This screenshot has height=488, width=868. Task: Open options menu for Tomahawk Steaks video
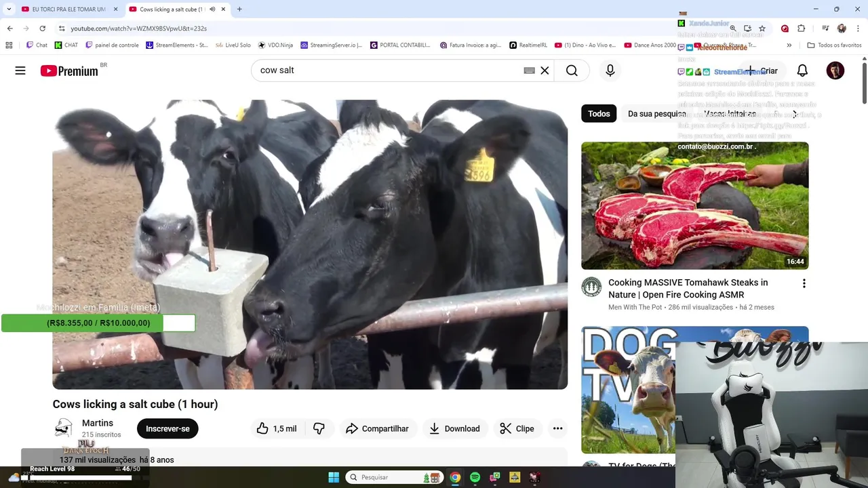pos(804,283)
